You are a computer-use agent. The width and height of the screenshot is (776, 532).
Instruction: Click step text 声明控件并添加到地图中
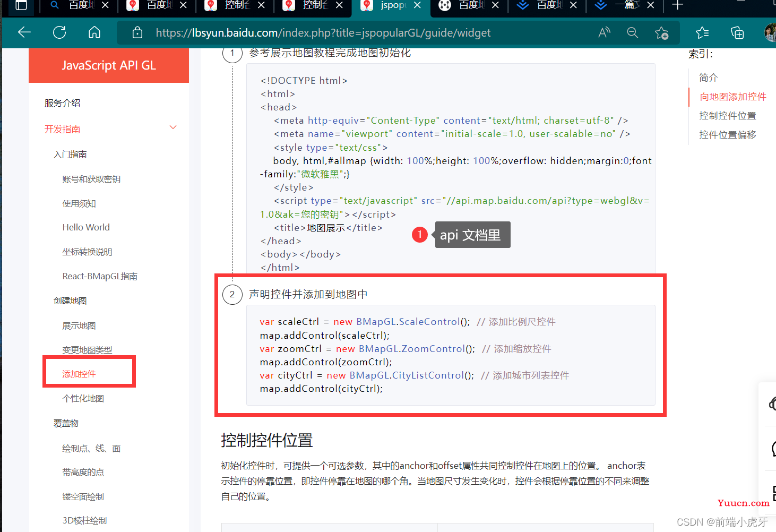click(308, 294)
